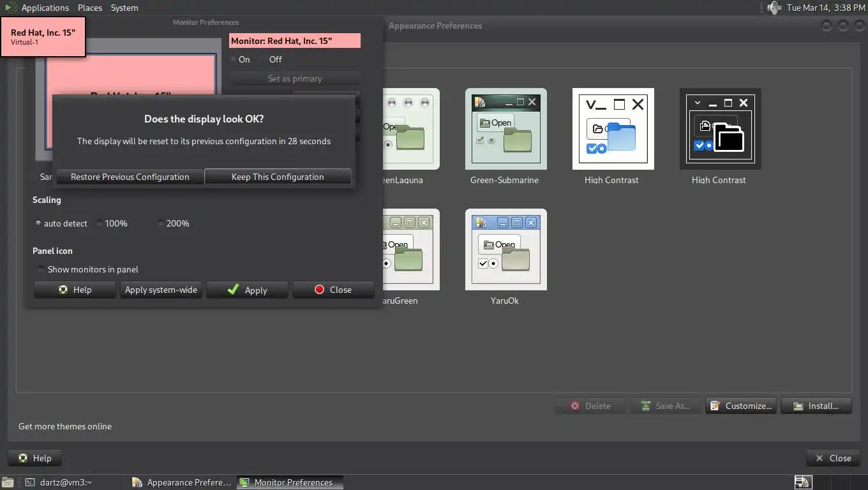Open the Places menu
The image size is (868, 490).
(90, 8)
